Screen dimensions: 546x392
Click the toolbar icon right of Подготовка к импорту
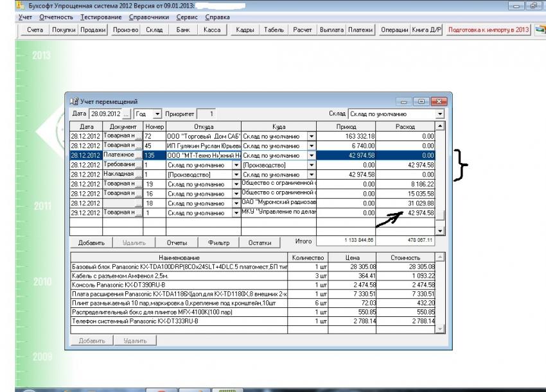coord(539,30)
